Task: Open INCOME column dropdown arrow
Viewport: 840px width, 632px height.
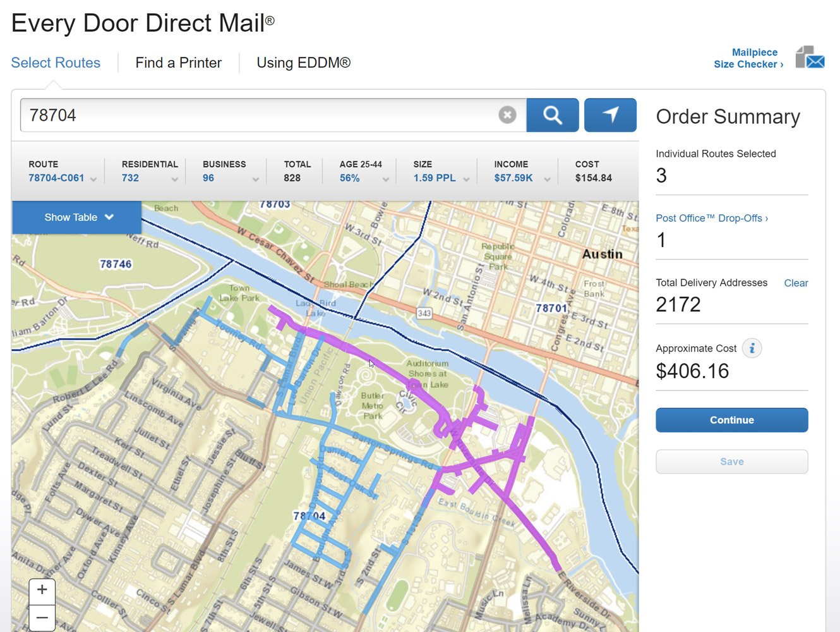Action: click(x=547, y=179)
